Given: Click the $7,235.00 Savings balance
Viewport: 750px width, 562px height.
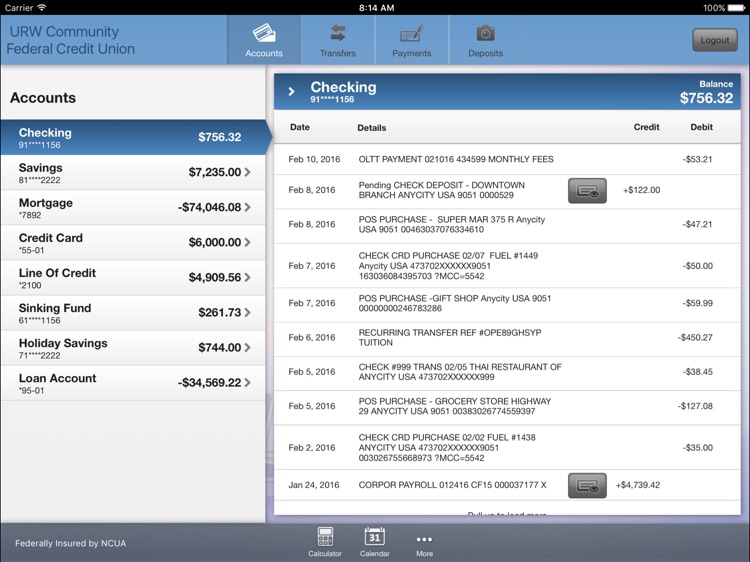Looking at the screenshot, I should (215, 172).
